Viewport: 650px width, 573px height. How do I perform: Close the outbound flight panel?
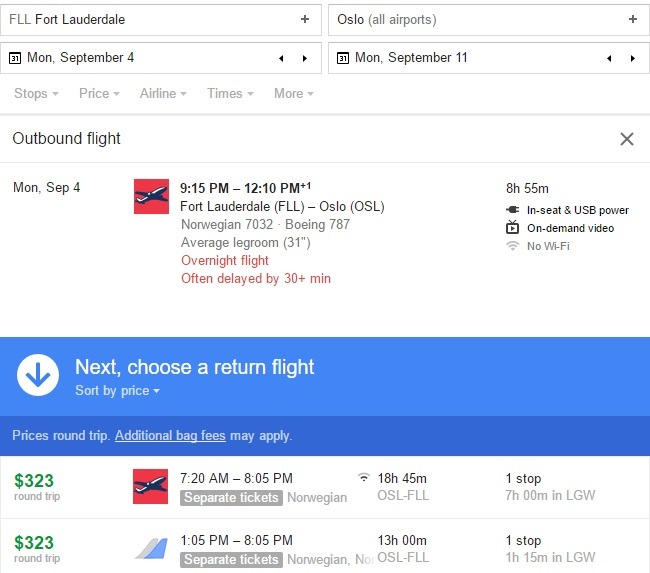tap(627, 139)
